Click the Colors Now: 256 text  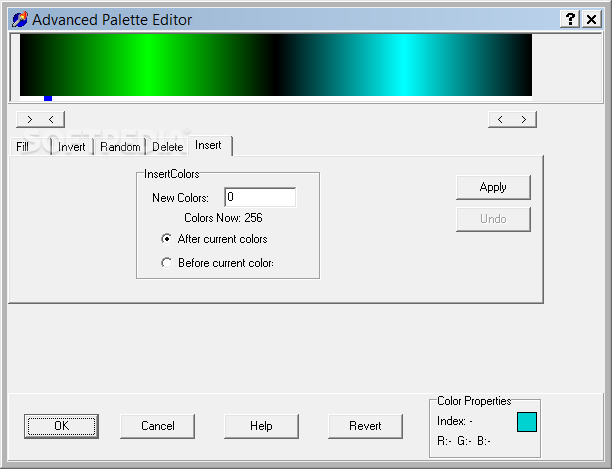click(223, 218)
